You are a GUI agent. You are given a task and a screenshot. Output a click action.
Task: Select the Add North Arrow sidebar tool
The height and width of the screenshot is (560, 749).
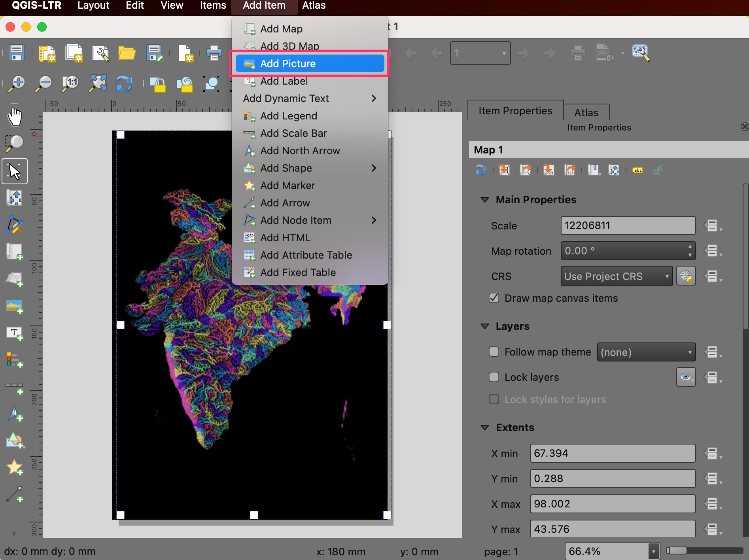[x=15, y=414]
